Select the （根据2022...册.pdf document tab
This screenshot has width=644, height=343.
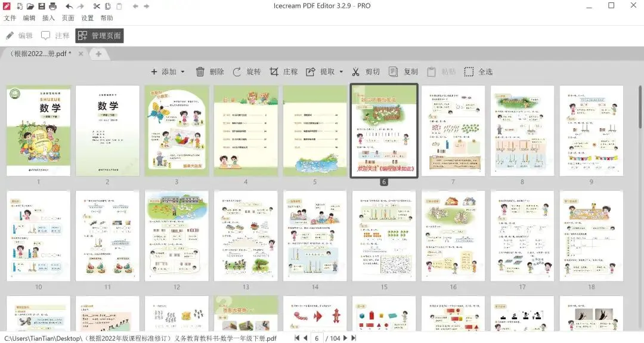pyautogui.click(x=41, y=54)
